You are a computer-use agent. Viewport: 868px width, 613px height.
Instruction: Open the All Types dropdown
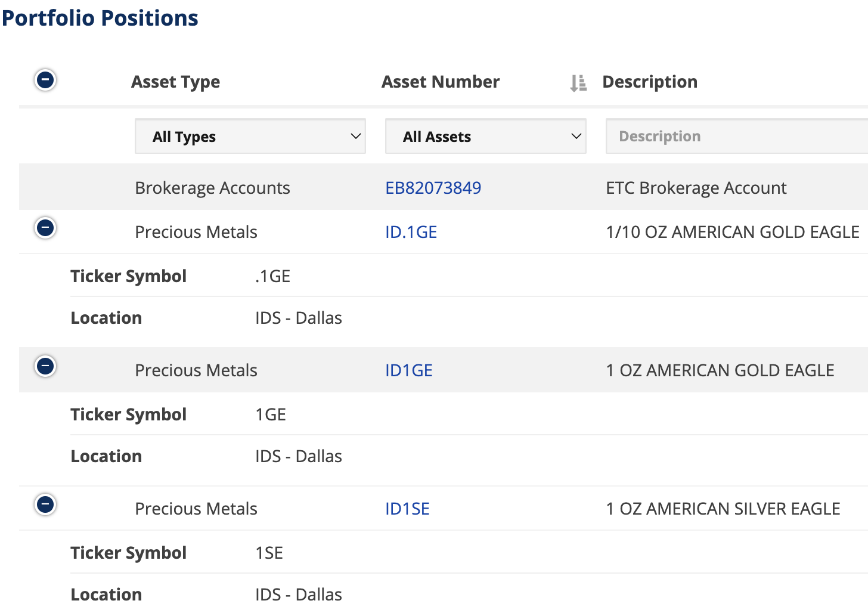pos(250,136)
